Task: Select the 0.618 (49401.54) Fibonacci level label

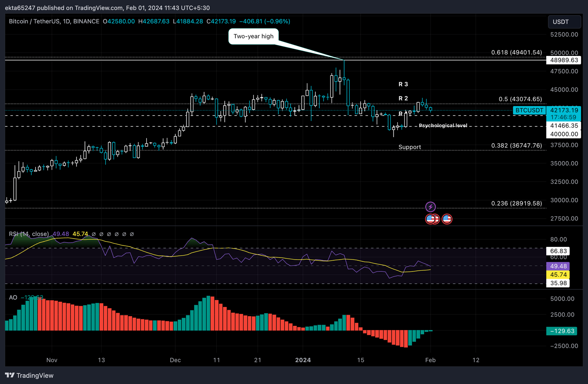Action: pyautogui.click(x=516, y=52)
